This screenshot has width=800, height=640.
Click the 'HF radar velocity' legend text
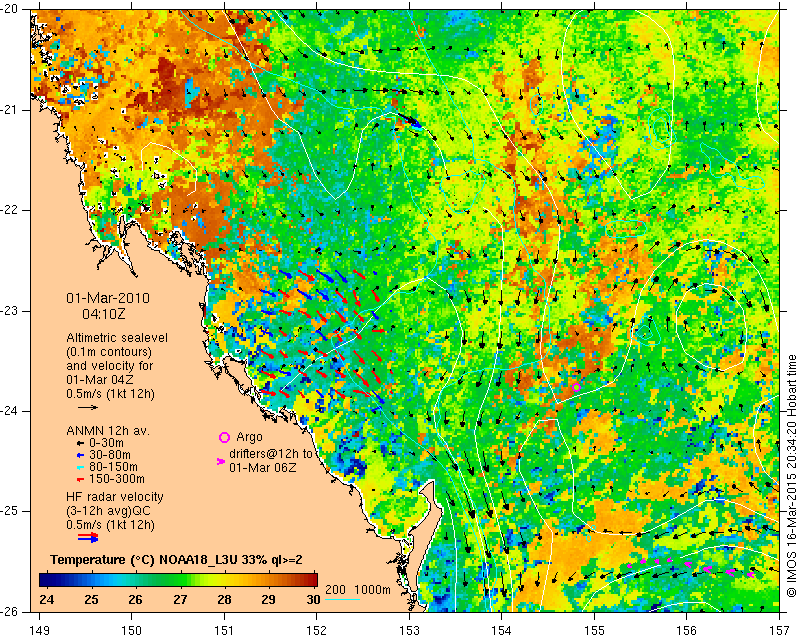coord(115,497)
